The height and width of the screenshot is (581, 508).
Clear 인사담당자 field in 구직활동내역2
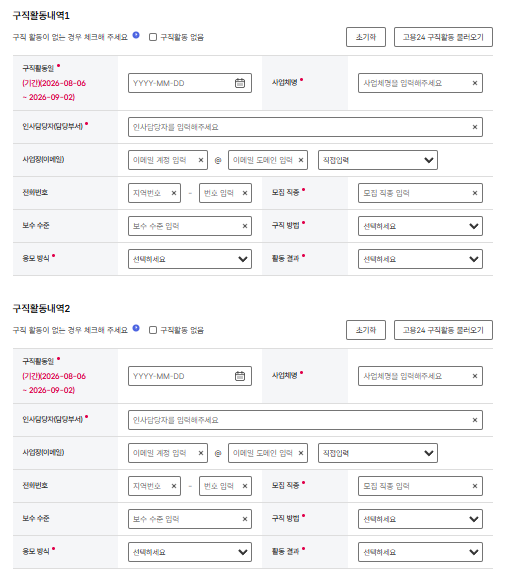(x=475, y=420)
